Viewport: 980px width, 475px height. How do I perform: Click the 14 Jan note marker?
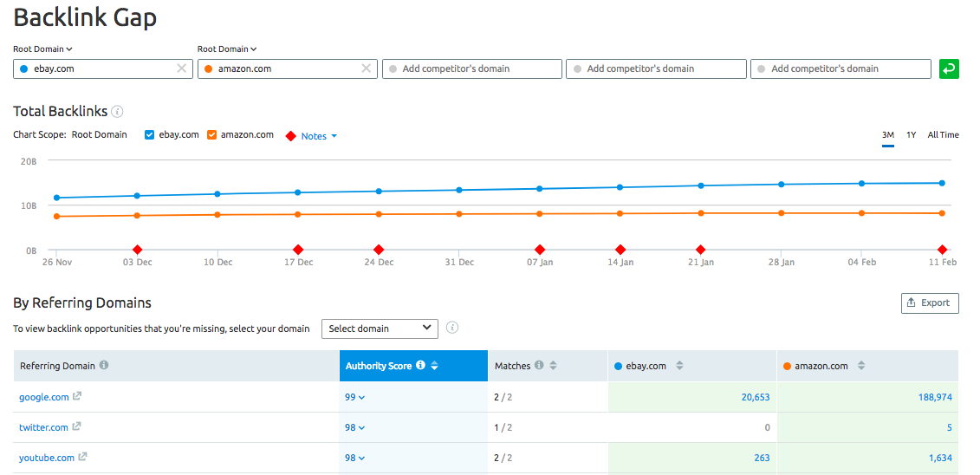coord(620,250)
